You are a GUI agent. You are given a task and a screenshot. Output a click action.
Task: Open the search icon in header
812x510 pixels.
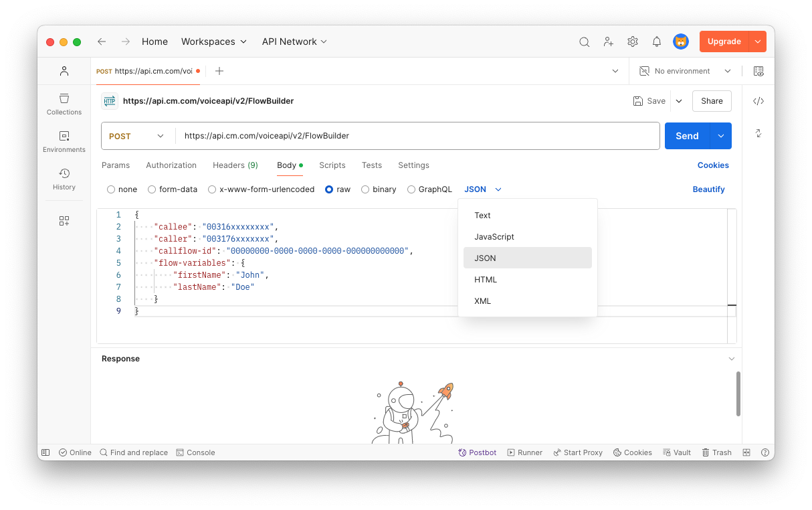tap(585, 41)
